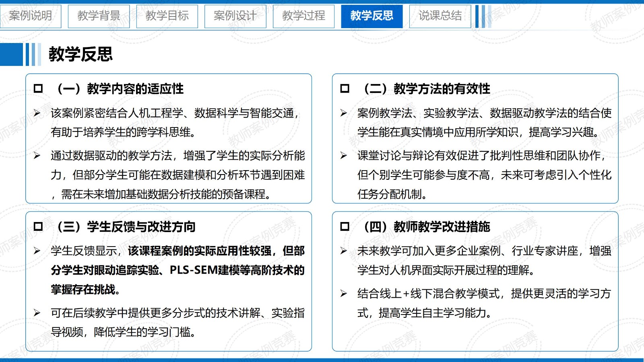
Task: Expand the arrow bullet before 学生反馈显示
Action: tap(37, 251)
